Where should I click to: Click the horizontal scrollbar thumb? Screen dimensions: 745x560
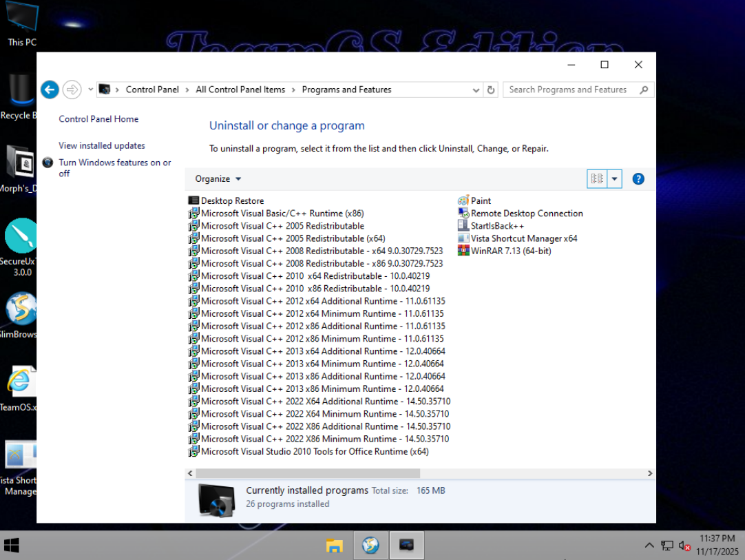(x=308, y=473)
